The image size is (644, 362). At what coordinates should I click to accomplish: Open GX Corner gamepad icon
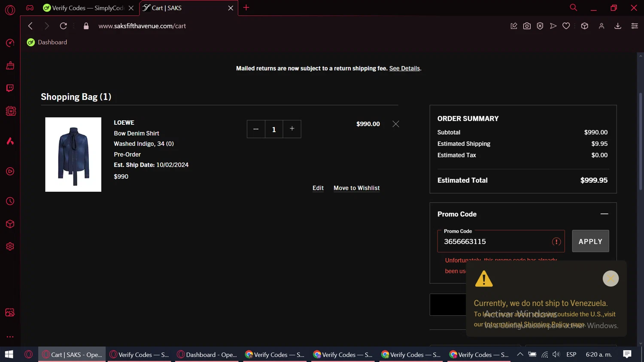pos(30,8)
